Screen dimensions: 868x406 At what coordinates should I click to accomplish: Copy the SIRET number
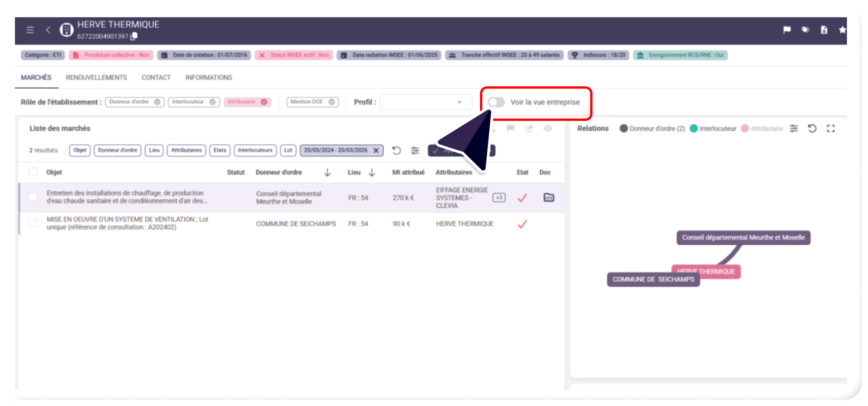coord(134,36)
